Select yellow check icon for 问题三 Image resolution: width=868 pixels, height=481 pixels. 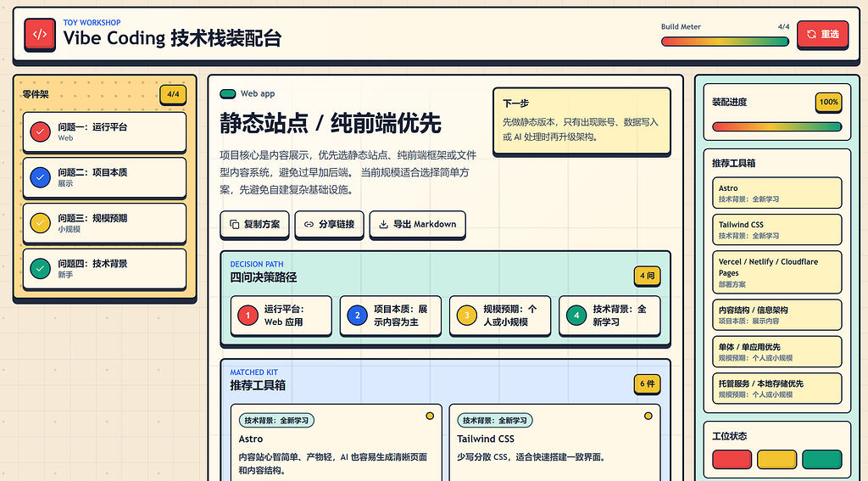[x=41, y=223]
